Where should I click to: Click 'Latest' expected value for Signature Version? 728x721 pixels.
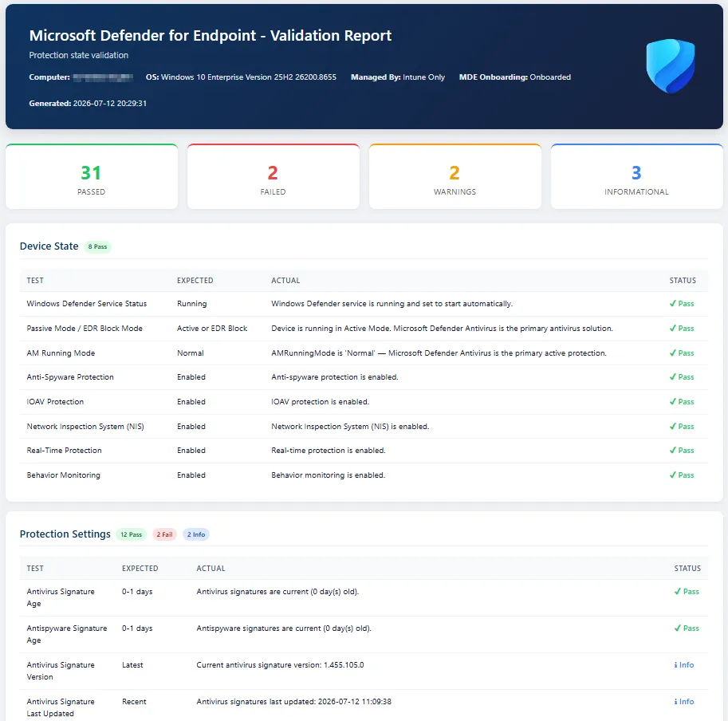tap(132, 665)
